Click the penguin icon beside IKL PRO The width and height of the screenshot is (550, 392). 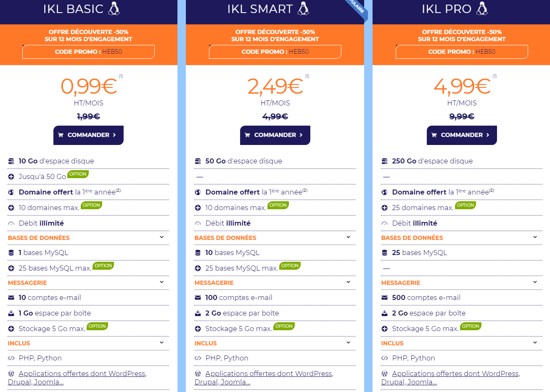tap(482, 8)
